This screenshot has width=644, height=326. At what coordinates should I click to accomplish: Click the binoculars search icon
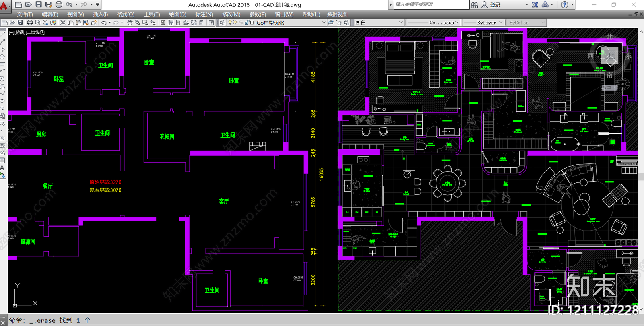coord(475,5)
